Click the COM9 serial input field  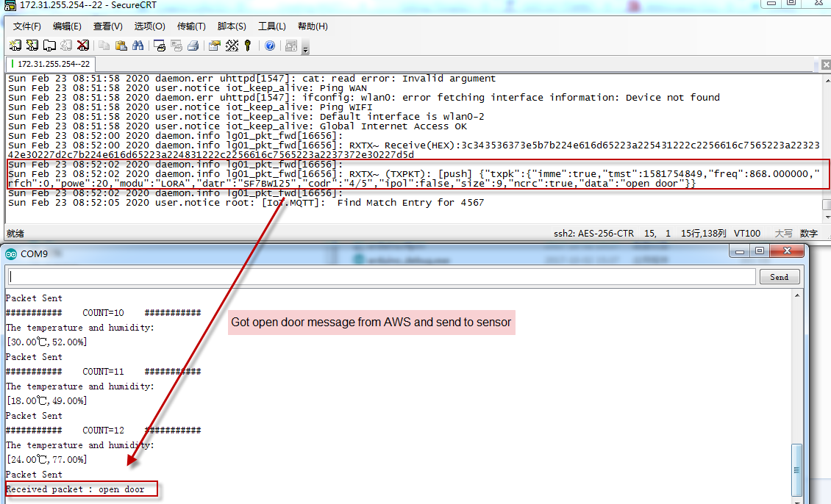382,277
